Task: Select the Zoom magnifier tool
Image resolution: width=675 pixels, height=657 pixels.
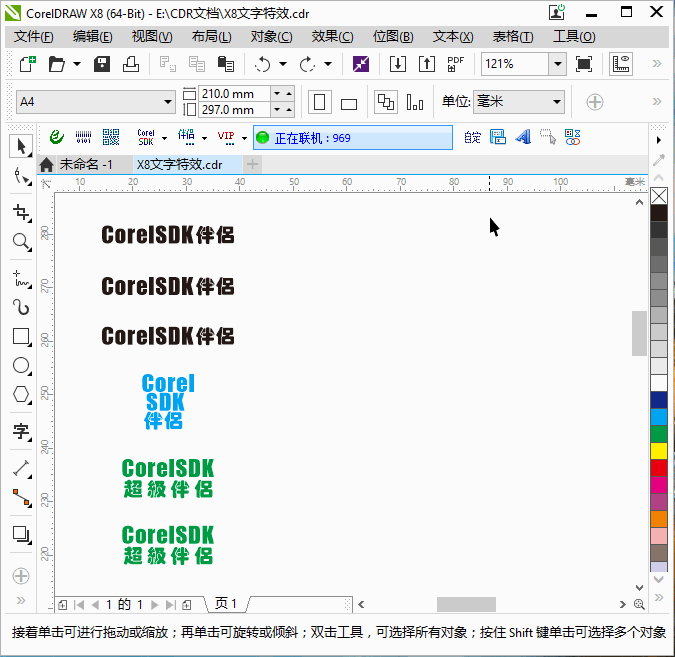Action: pyautogui.click(x=22, y=242)
